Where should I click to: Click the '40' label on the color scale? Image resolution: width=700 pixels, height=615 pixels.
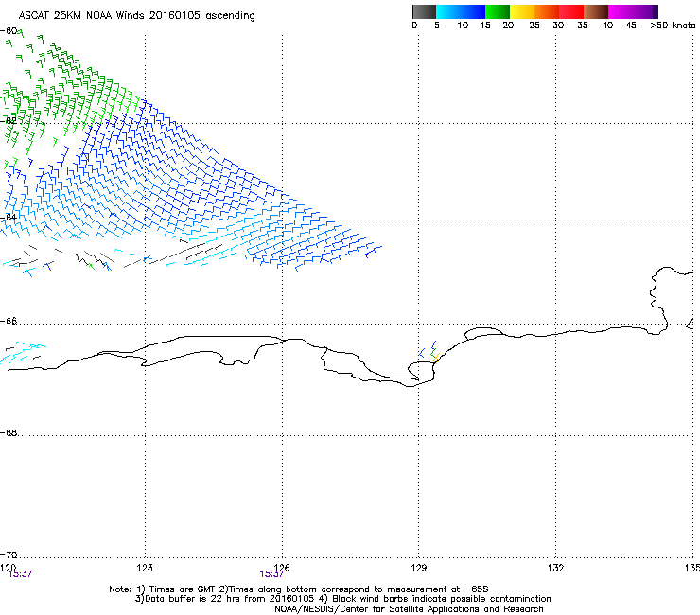[x=607, y=26]
